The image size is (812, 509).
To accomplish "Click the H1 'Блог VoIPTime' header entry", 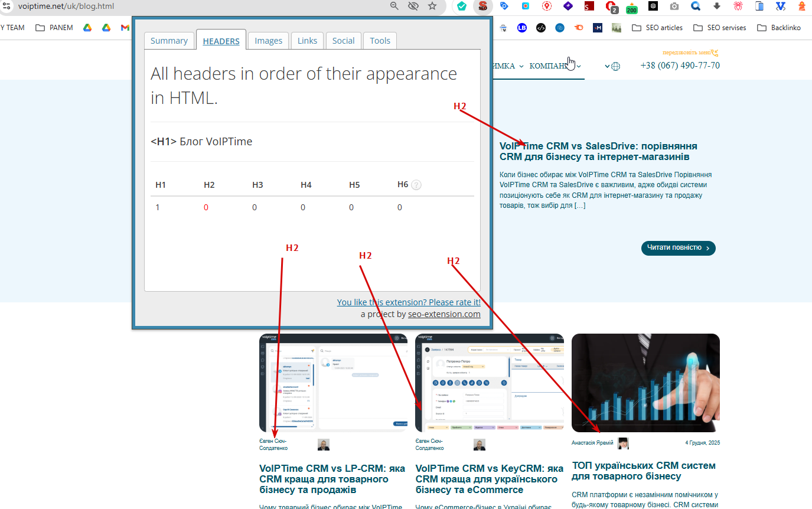I will tap(201, 142).
